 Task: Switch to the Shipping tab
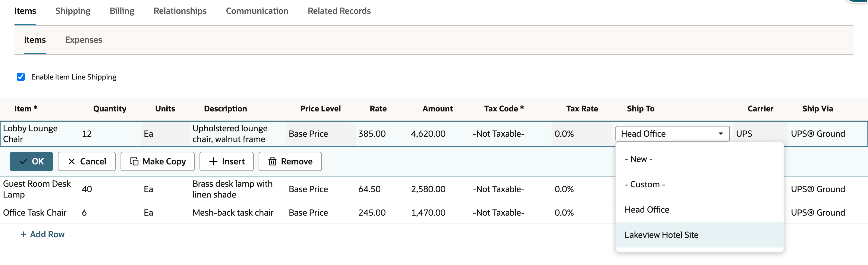point(73,11)
